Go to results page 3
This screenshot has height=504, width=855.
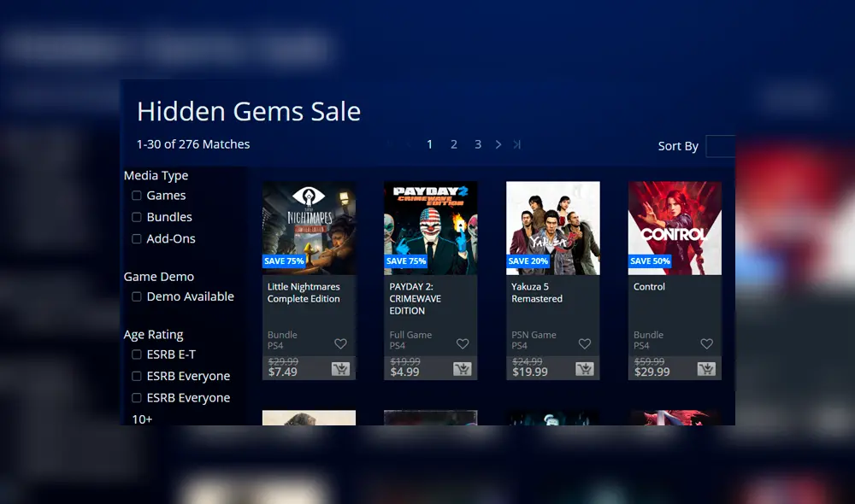coord(478,144)
